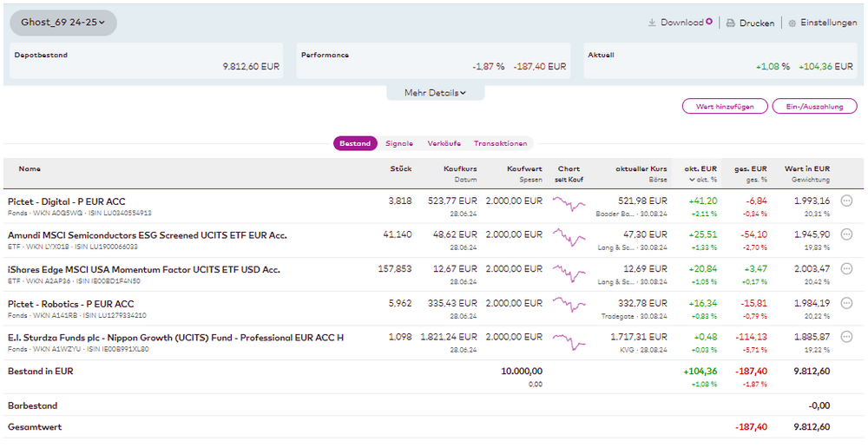Open the Transaktionen tab
Image resolution: width=868 pixels, height=448 pixels.
tap(500, 143)
